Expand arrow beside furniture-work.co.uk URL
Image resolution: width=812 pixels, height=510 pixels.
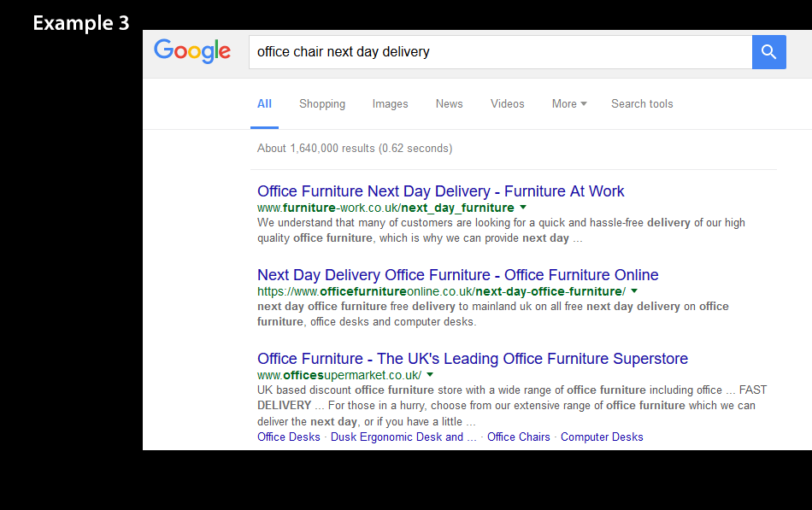523,207
